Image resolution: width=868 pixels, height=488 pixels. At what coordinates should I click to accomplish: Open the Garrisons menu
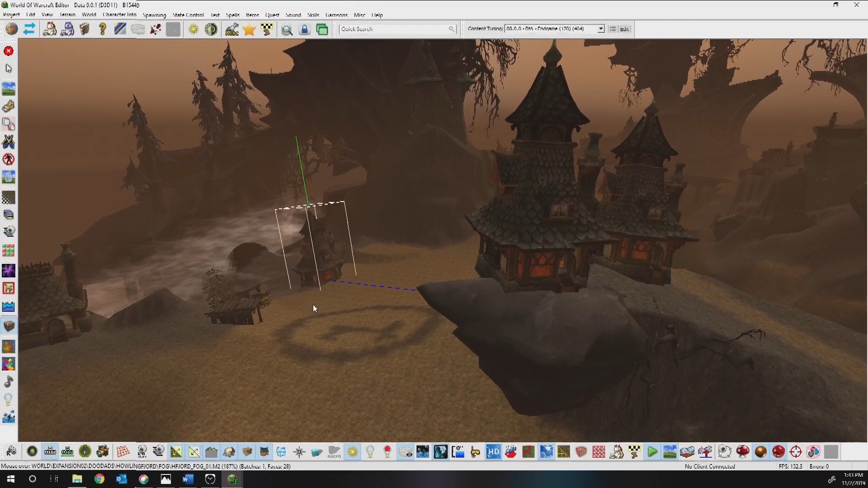(336, 15)
